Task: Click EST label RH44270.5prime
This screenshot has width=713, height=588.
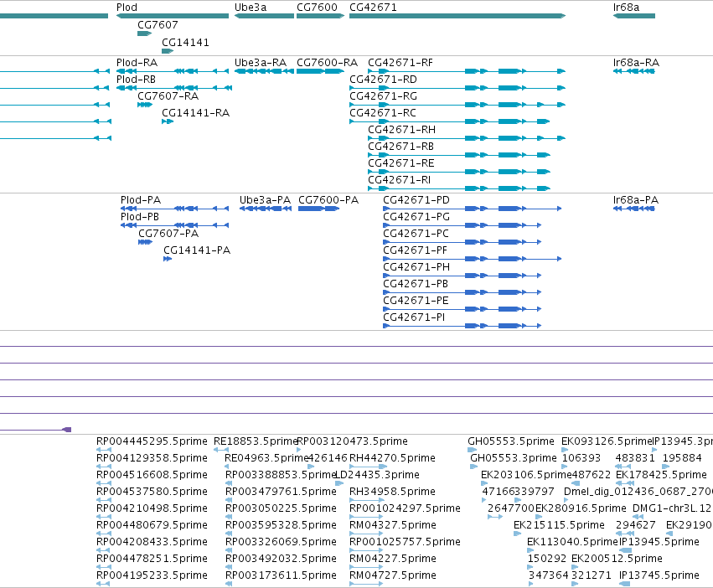Action: (392, 458)
